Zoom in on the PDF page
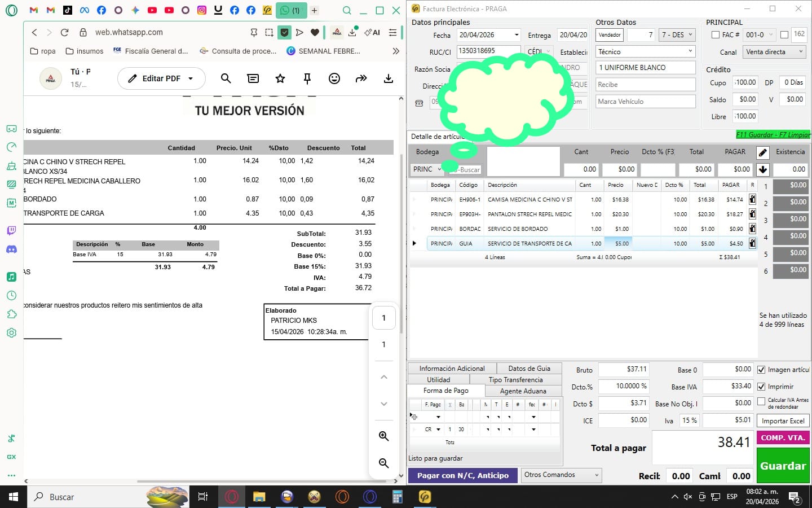The width and height of the screenshot is (812, 508). (384, 436)
